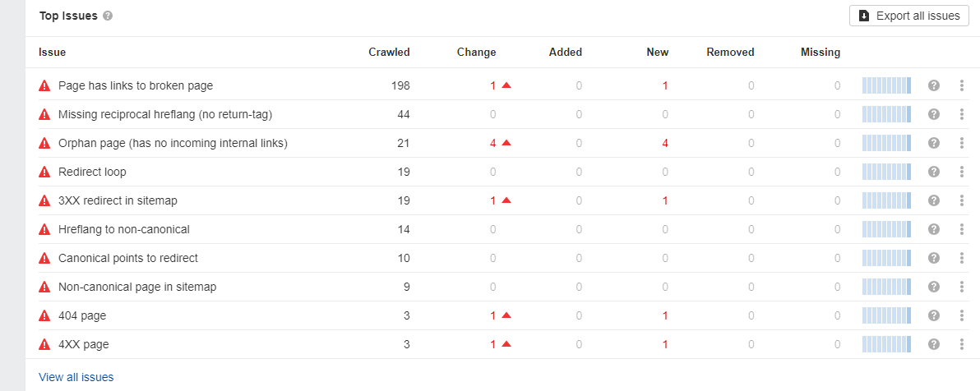Sort by the Change column header
Image resolution: width=980 pixels, height=391 pixels.
pos(476,53)
